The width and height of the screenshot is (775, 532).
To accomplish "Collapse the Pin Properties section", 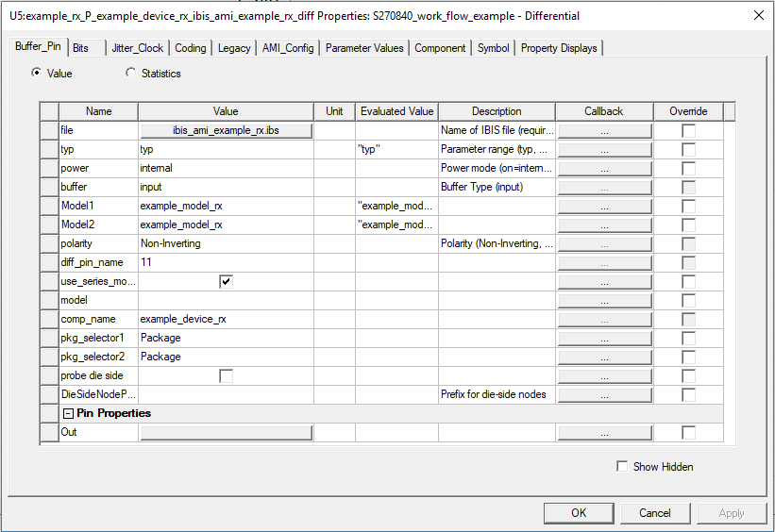I will pyautogui.click(x=68, y=413).
